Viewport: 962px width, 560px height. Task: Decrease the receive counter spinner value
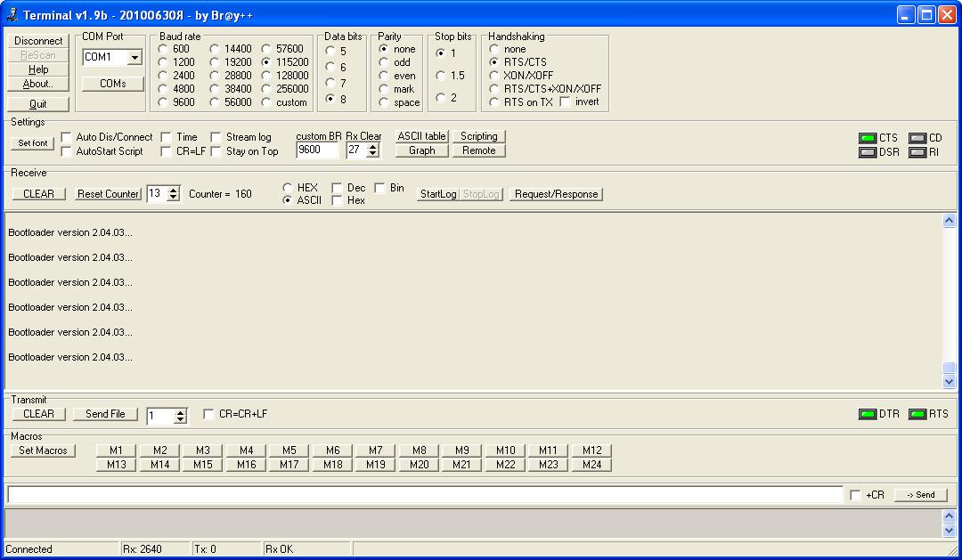[x=174, y=198]
